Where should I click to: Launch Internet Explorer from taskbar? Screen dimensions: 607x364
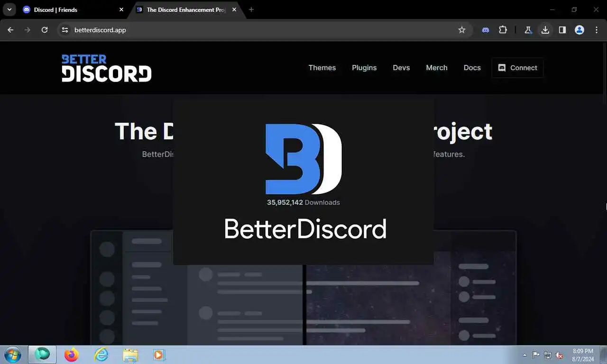101,355
